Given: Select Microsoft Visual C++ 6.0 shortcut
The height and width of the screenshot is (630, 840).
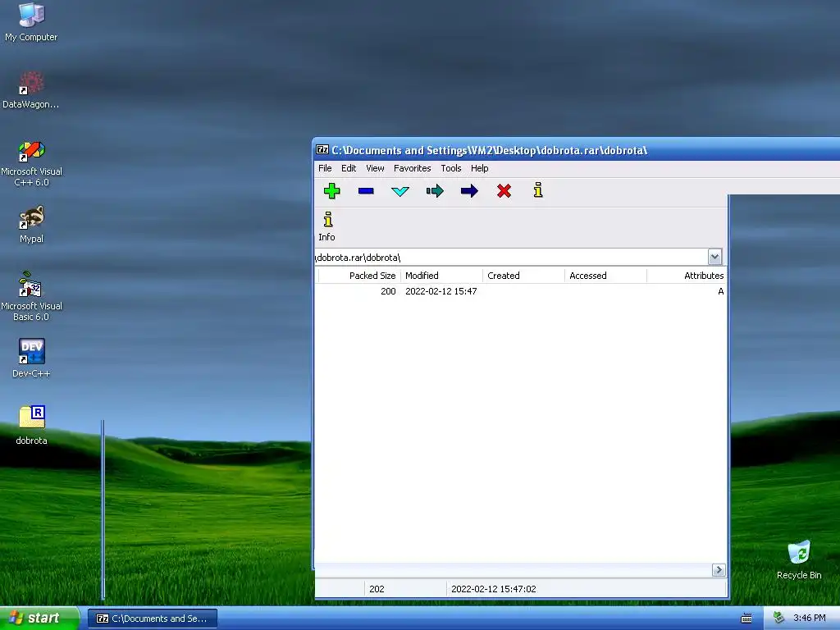Looking at the screenshot, I should point(31,163).
